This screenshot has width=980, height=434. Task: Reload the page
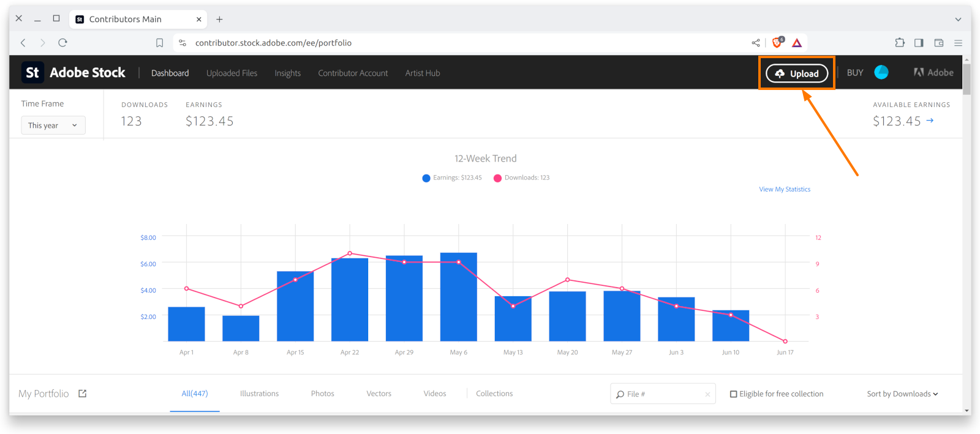point(62,43)
